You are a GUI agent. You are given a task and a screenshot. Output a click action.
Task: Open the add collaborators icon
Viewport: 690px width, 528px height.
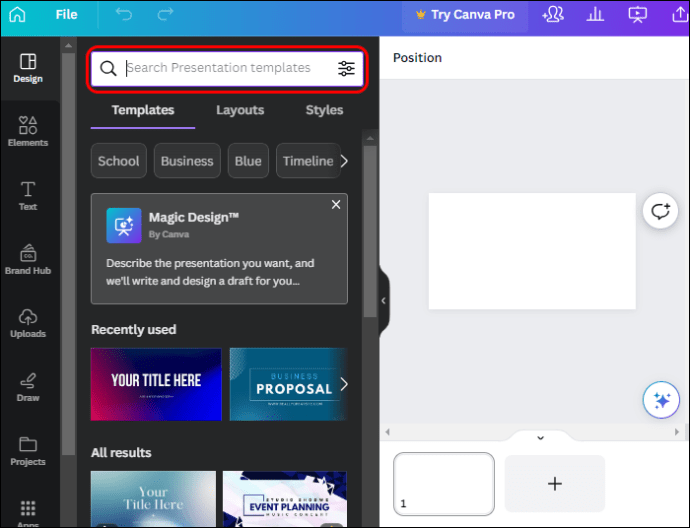553,15
